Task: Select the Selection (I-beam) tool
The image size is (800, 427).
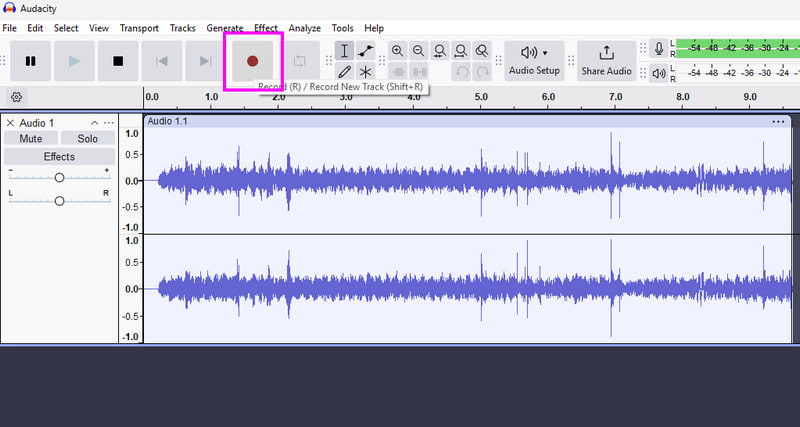Action: click(x=344, y=51)
